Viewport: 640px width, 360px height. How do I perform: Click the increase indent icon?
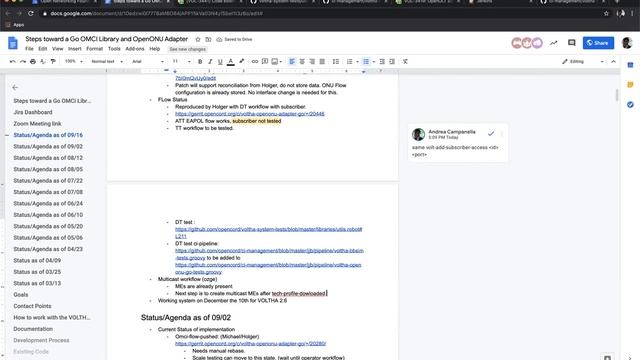[392, 62]
